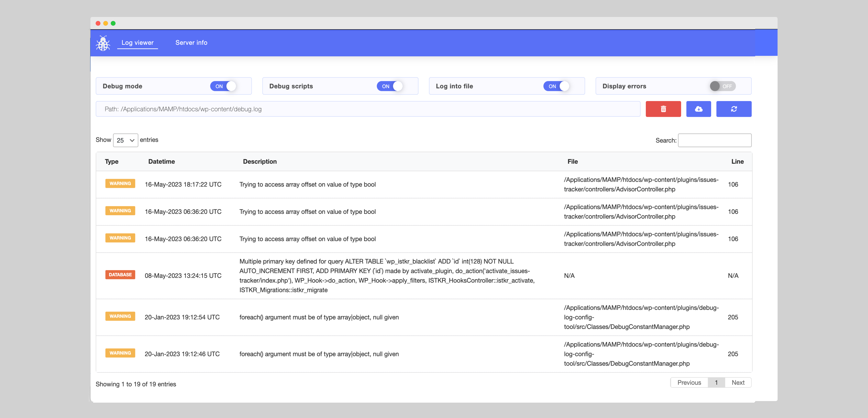
Task: Click line 205 in 19:12:46 row
Action: point(733,354)
